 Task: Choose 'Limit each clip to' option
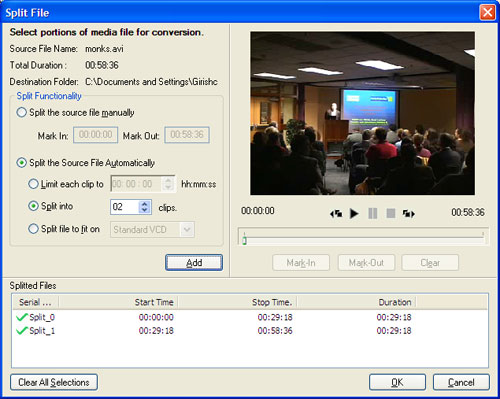coord(33,184)
